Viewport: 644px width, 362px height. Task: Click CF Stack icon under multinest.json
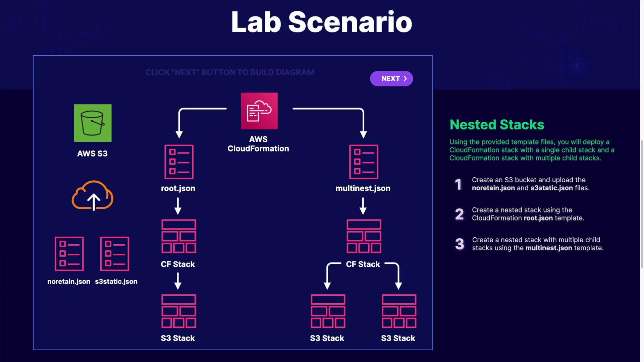(x=364, y=236)
